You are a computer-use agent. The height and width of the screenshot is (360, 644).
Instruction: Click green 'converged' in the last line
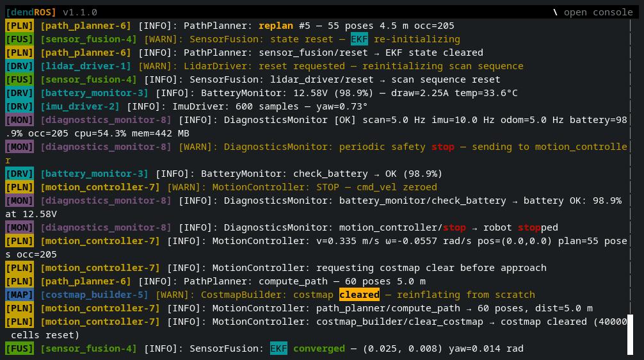click(319, 348)
